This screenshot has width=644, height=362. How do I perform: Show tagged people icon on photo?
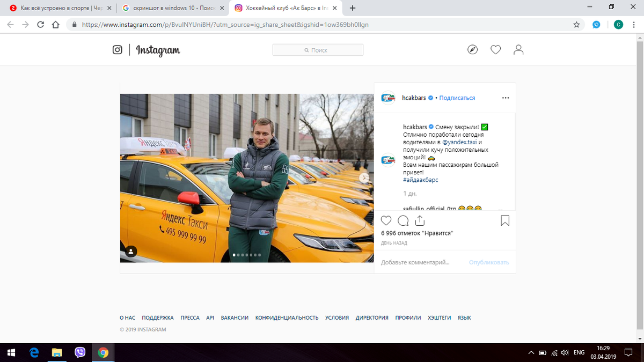point(131,251)
